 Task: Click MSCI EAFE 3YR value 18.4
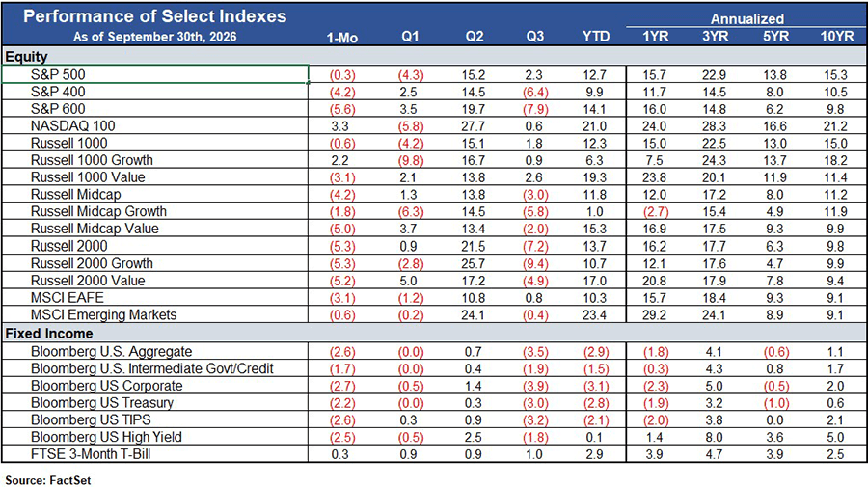click(x=714, y=298)
